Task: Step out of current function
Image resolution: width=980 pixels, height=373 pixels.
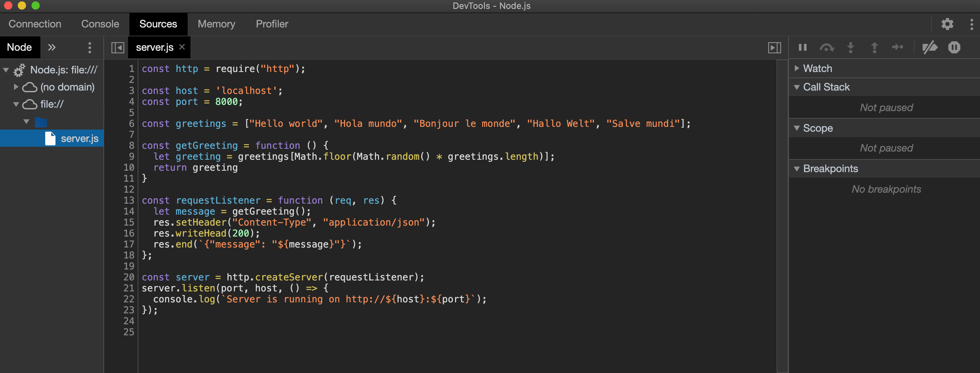Action: pyautogui.click(x=874, y=48)
